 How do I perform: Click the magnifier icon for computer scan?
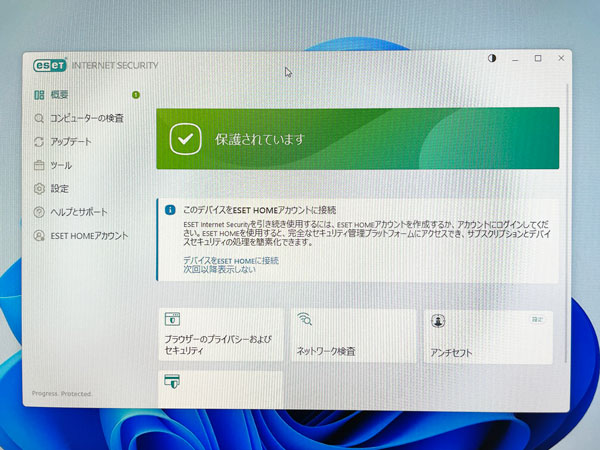39,118
